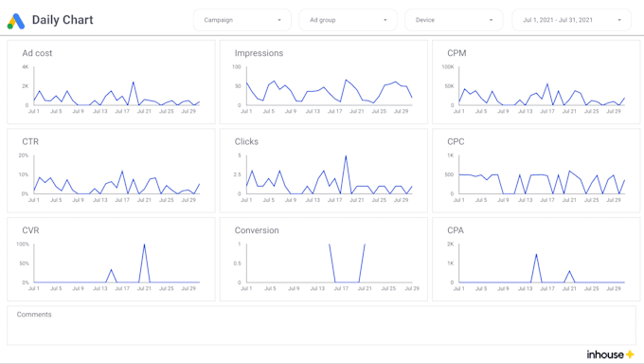Select the CVR line chart
This screenshot has width=644, height=364.
[x=111, y=259]
